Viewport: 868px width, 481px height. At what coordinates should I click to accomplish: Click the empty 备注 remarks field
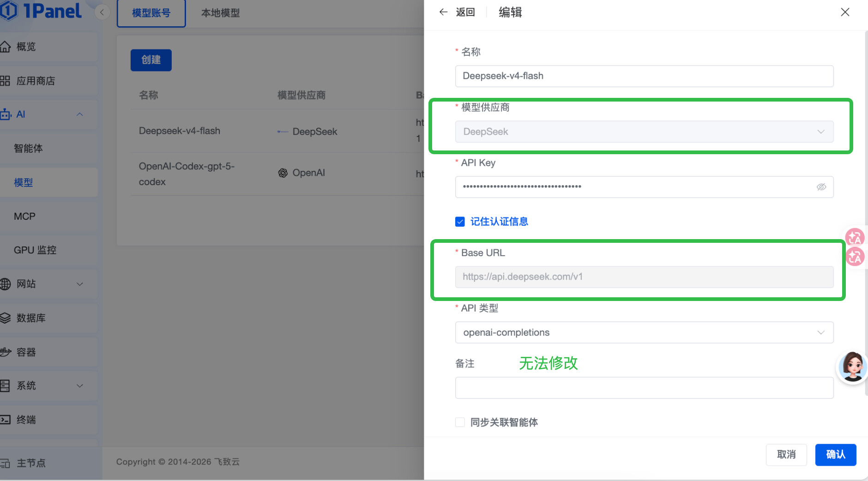644,388
